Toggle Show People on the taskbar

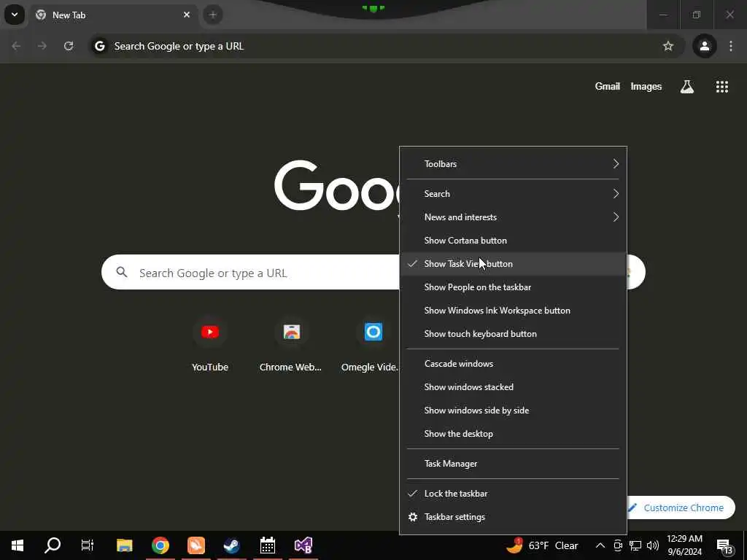513,287
